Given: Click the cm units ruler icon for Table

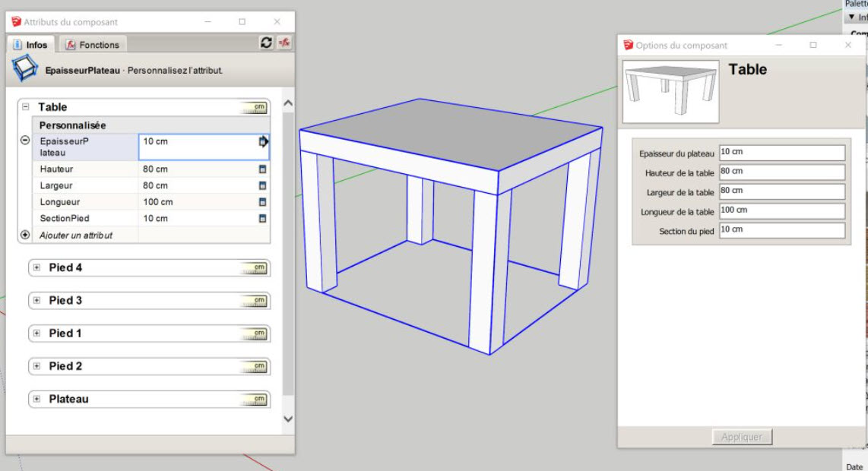Looking at the screenshot, I should (x=254, y=108).
